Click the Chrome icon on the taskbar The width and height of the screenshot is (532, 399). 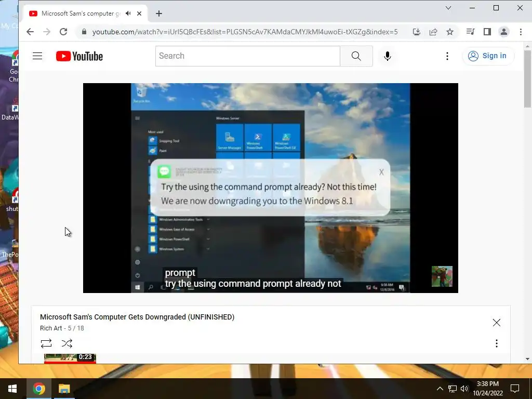click(x=38, y=389)
